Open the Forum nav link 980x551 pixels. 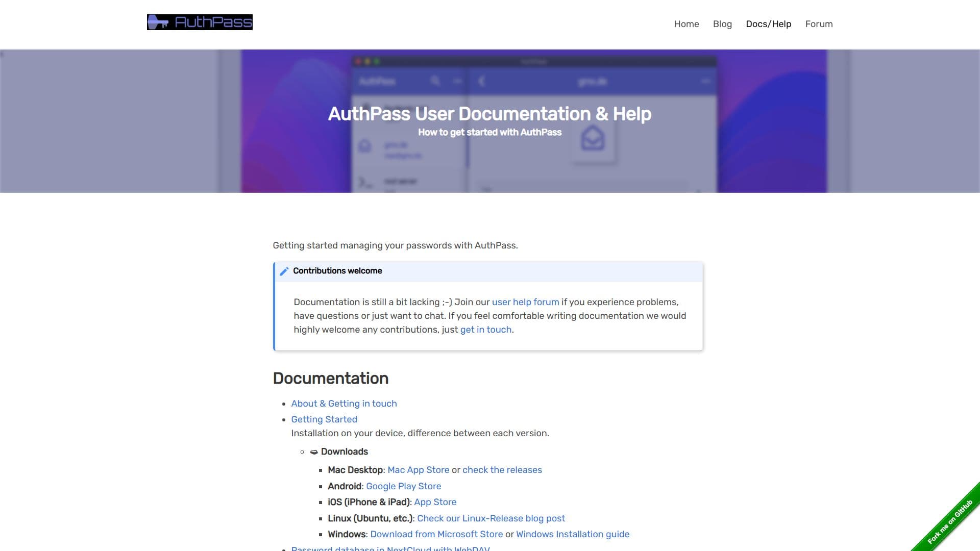coord(819,24)
